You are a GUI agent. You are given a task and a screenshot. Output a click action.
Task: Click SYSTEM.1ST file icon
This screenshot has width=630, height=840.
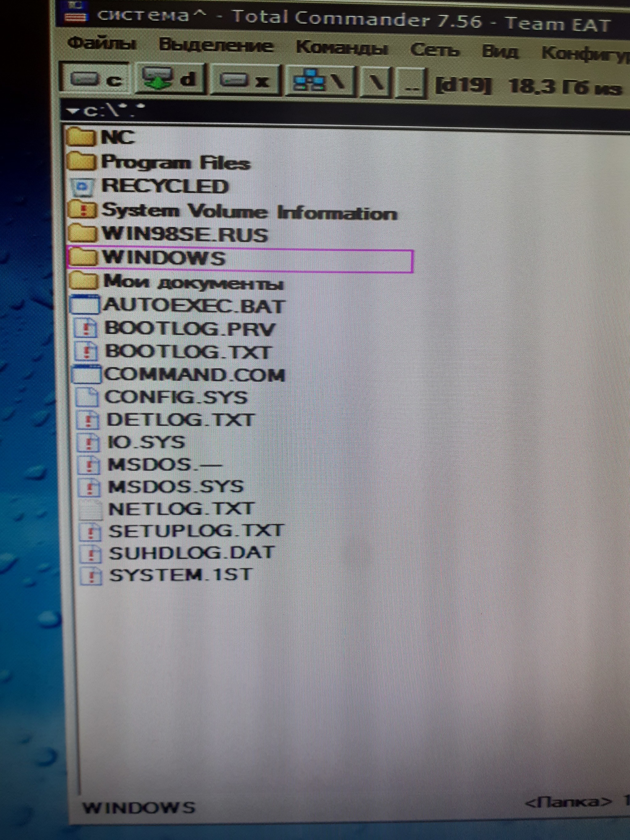click(91, 576)
